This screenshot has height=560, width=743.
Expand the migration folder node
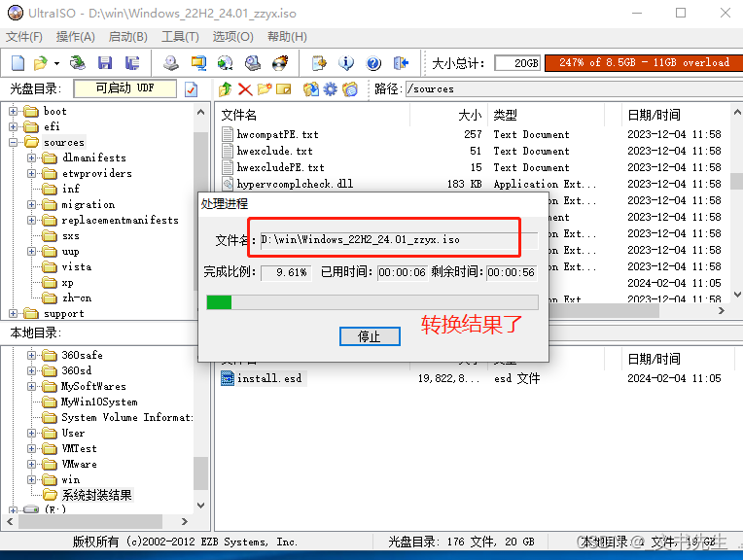coord(31,205)
